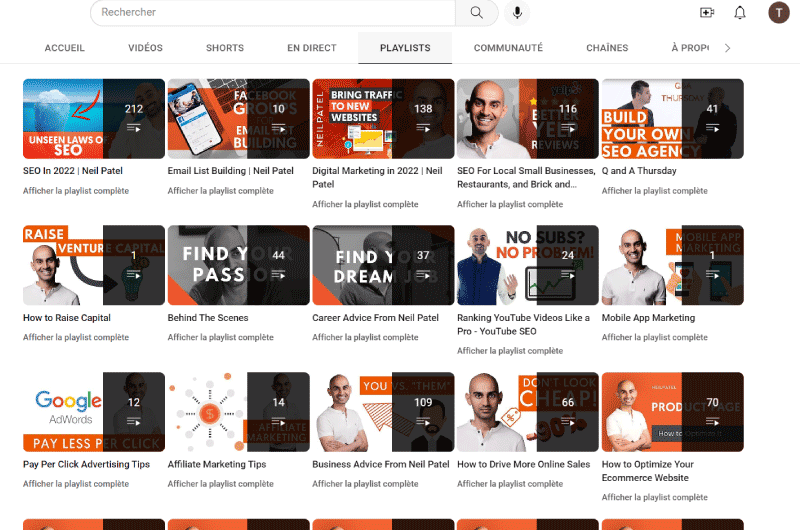Open Q and A Thursday thumbnail

point(672,118)
